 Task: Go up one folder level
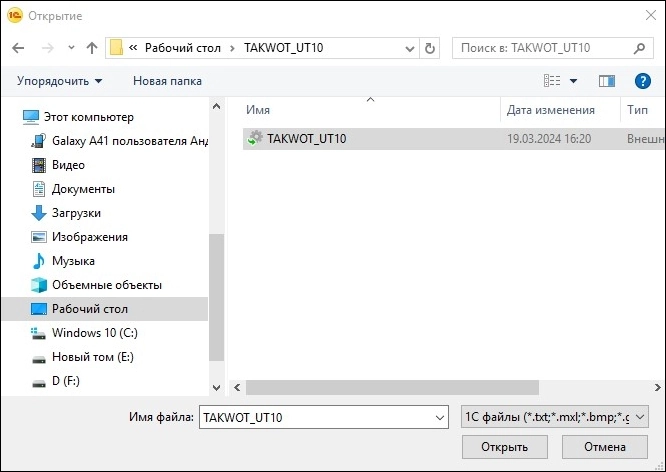click(x=92, y=48)
